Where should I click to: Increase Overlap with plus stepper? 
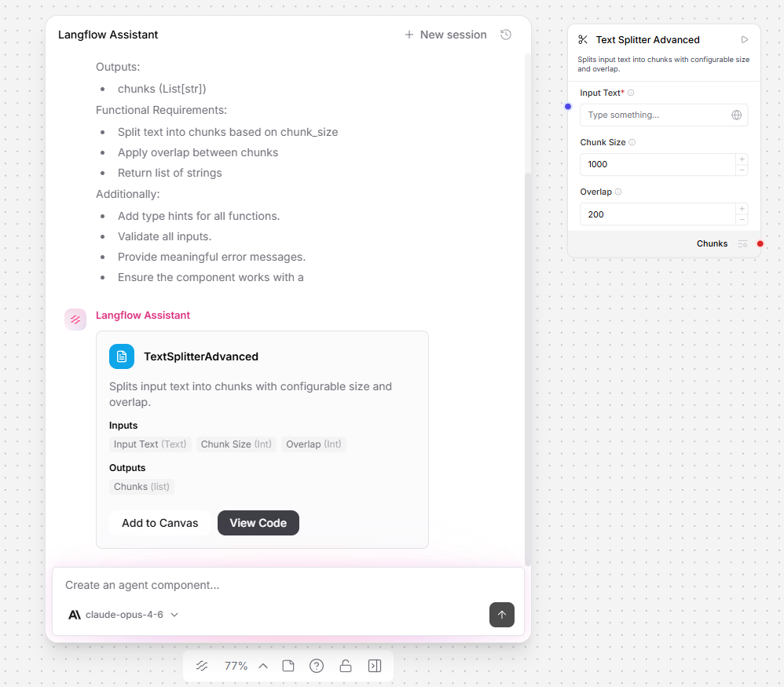tap(742, 209)
